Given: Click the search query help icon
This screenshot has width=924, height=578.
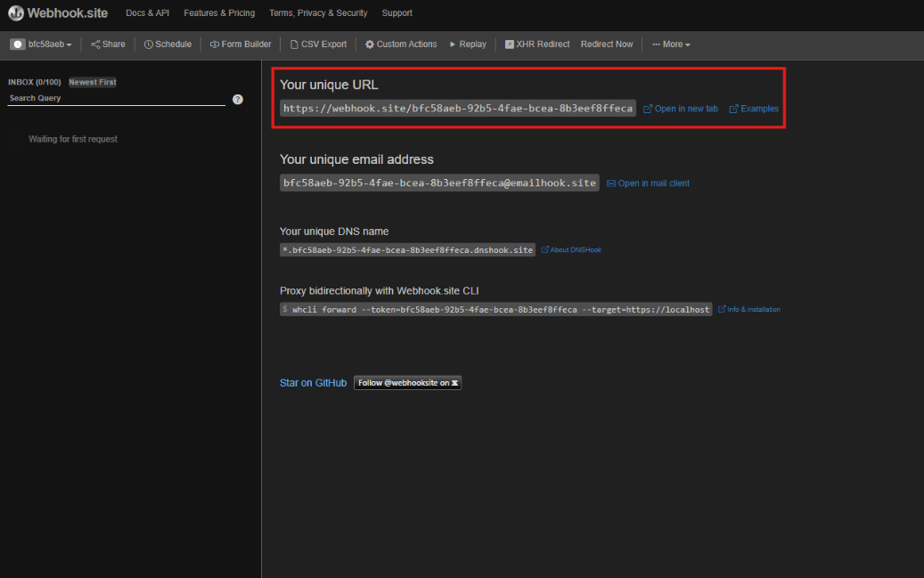Looking at the screenshot, I should coord(238,99).
